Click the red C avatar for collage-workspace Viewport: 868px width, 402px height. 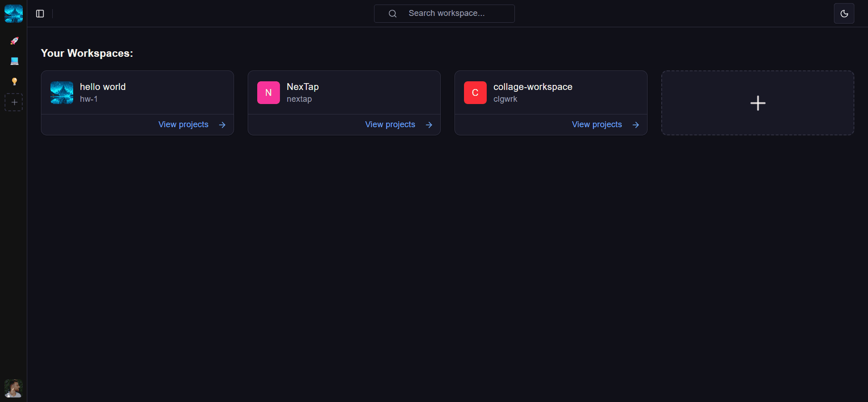(x=475, y=93)
